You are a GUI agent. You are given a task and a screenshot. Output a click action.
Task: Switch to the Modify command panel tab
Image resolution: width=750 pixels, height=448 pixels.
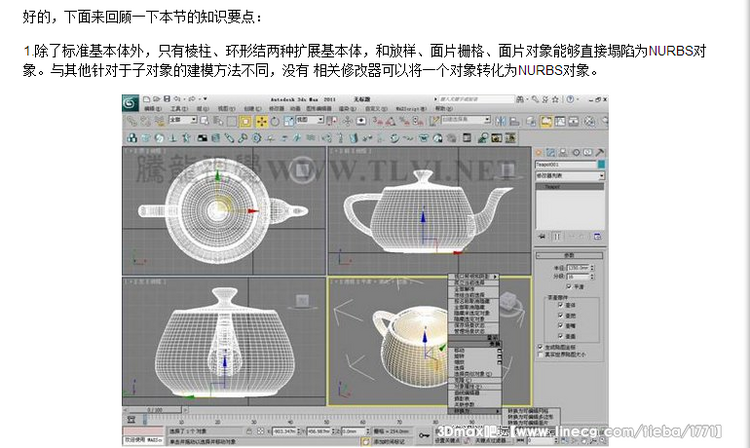550,152
